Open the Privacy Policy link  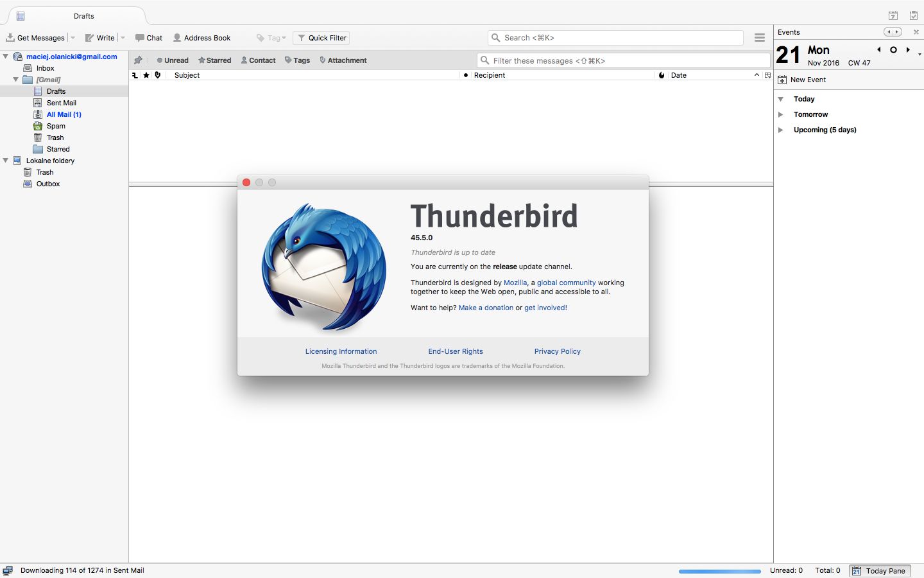[557, 351]
